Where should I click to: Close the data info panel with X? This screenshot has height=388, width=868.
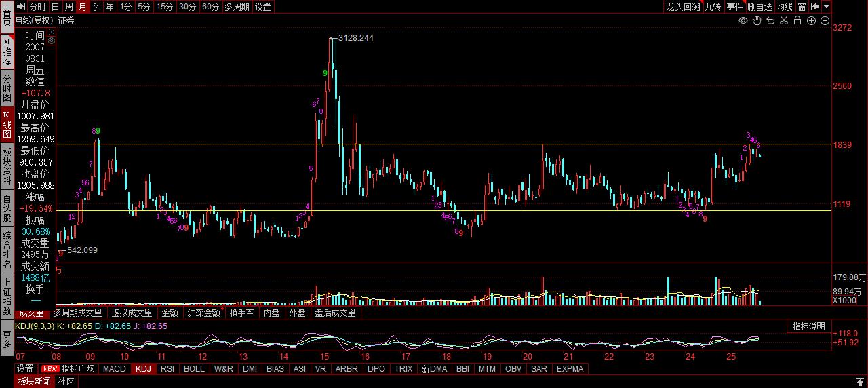click(51, 31)
